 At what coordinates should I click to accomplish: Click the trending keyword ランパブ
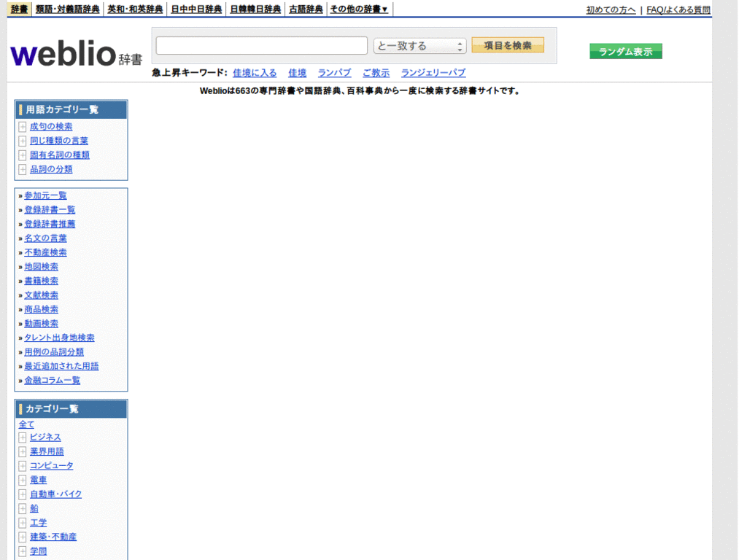click(x=333, y=72)
